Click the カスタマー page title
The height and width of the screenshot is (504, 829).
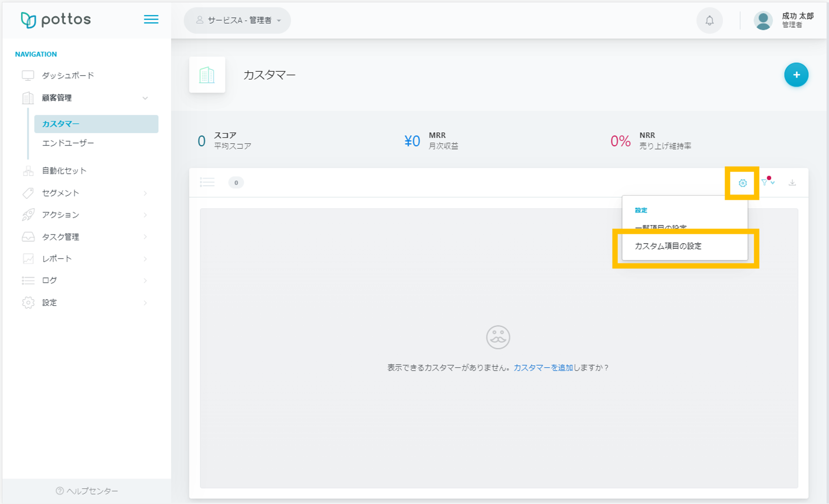(269, 75)
